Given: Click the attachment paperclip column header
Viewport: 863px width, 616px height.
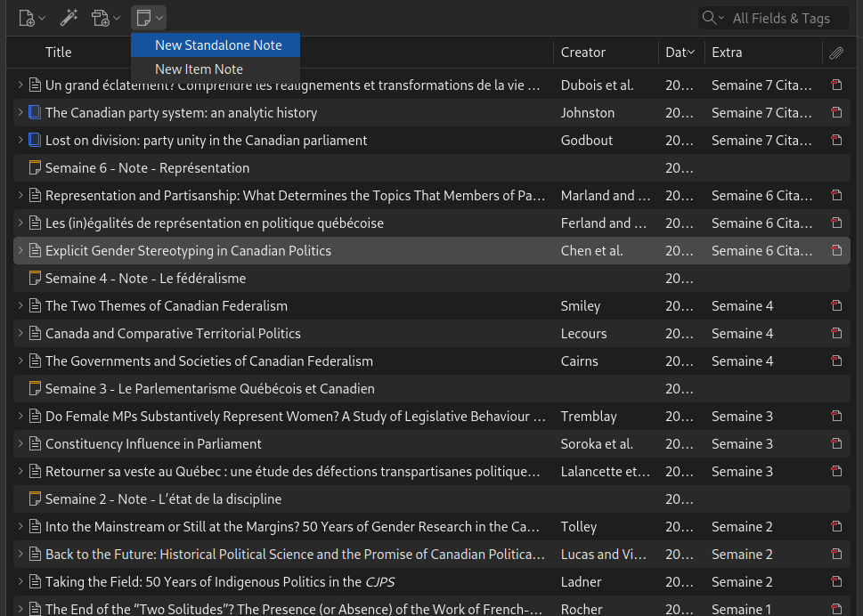Looking at the screenshot, I should (835, 53).
